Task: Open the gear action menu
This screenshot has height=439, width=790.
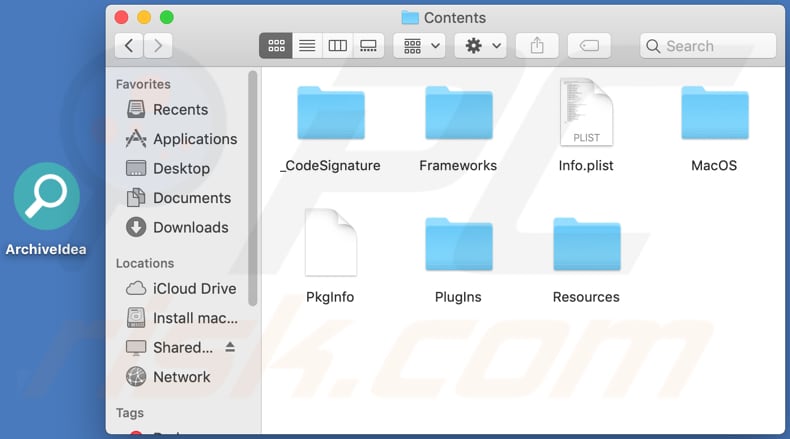Action: tap(481, 46)
